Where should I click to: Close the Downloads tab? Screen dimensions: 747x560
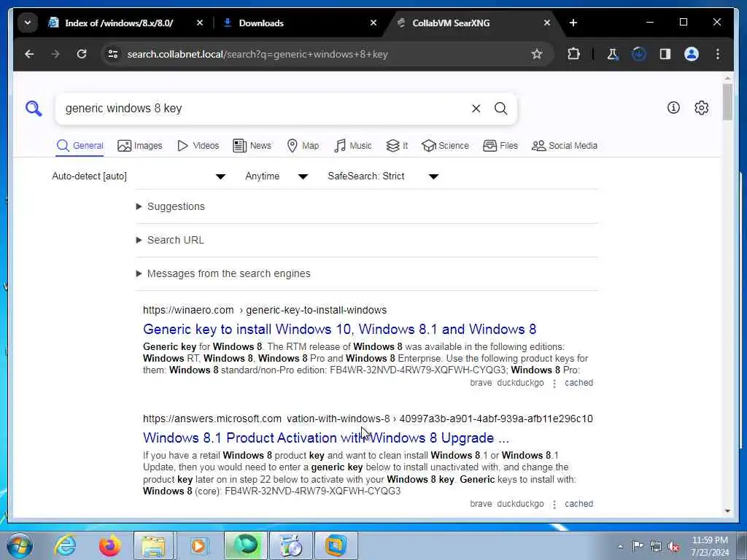click(373, 23)
